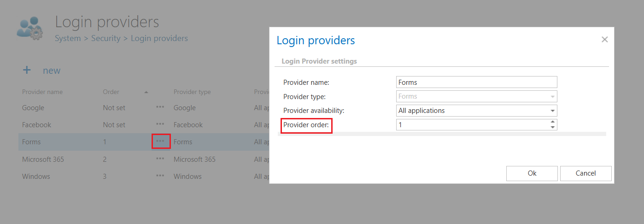644x224 pixels.
Task: Decrease the Provider order value
Action: pyautogui.click(x=552, y=127)
